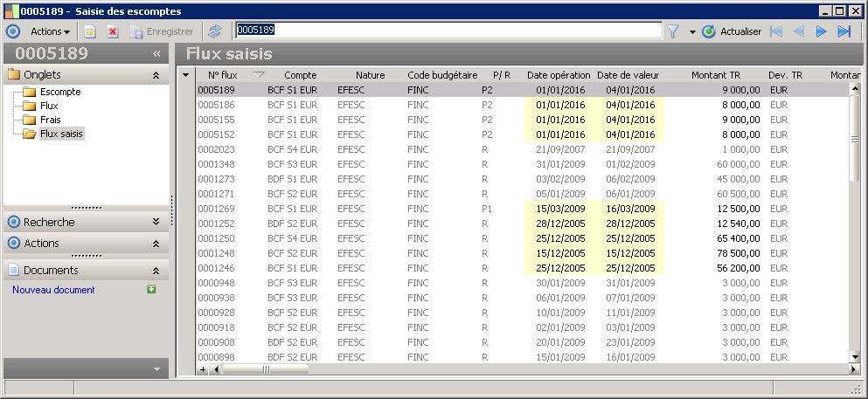
Task: Click the green plus beside Nouveau document
Action: point(151,290)
